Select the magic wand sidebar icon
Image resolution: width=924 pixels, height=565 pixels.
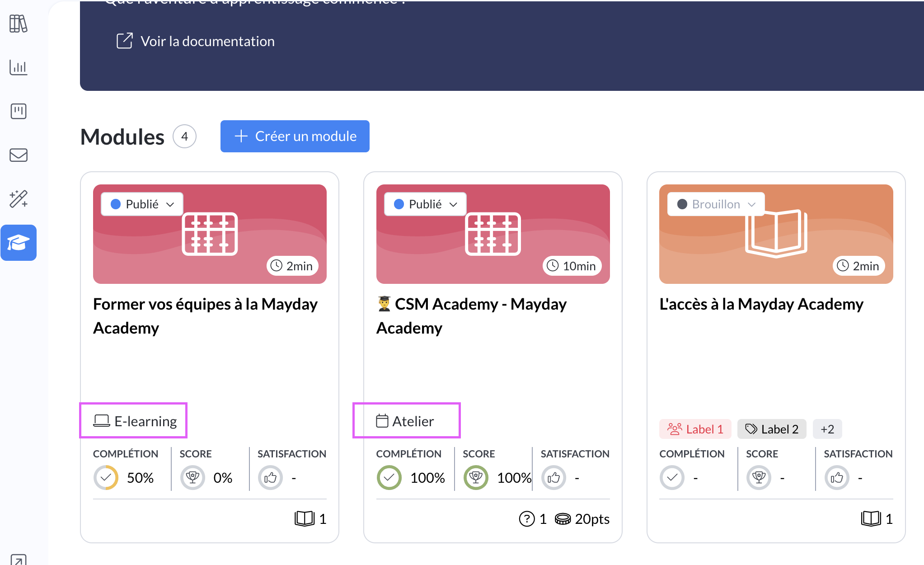pos(19,199)
